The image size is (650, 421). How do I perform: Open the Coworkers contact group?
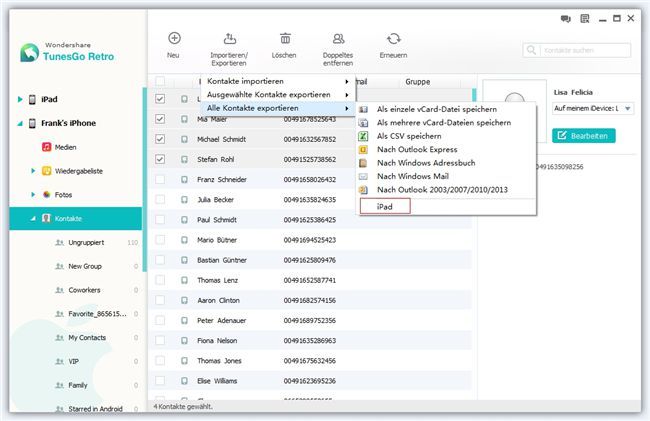point(84,290)
